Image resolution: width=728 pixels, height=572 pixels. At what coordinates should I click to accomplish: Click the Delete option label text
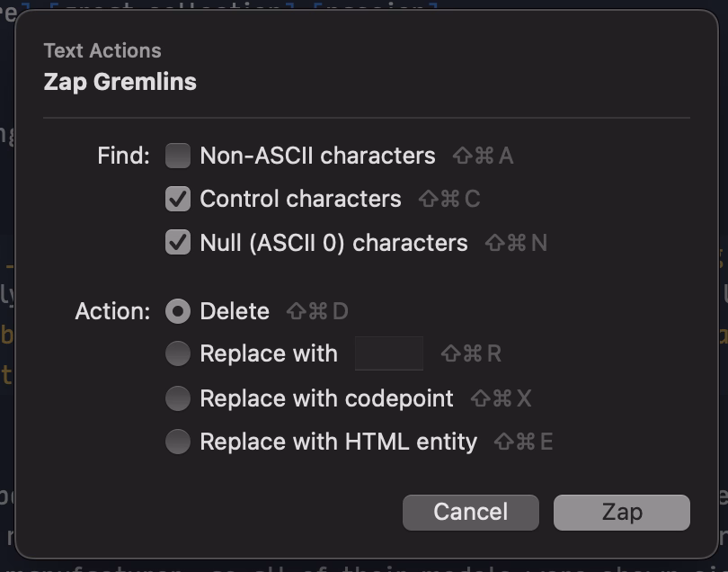point(235,311)
